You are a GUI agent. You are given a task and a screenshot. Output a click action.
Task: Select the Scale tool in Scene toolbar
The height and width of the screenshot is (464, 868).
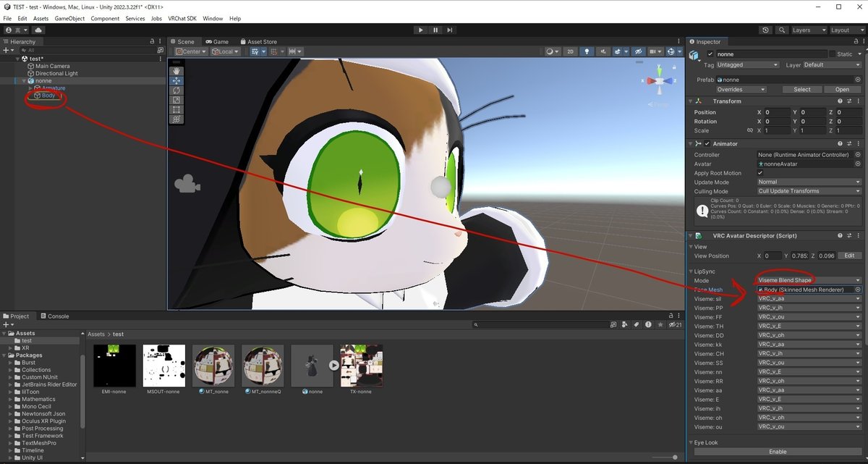tap(177, 100)
